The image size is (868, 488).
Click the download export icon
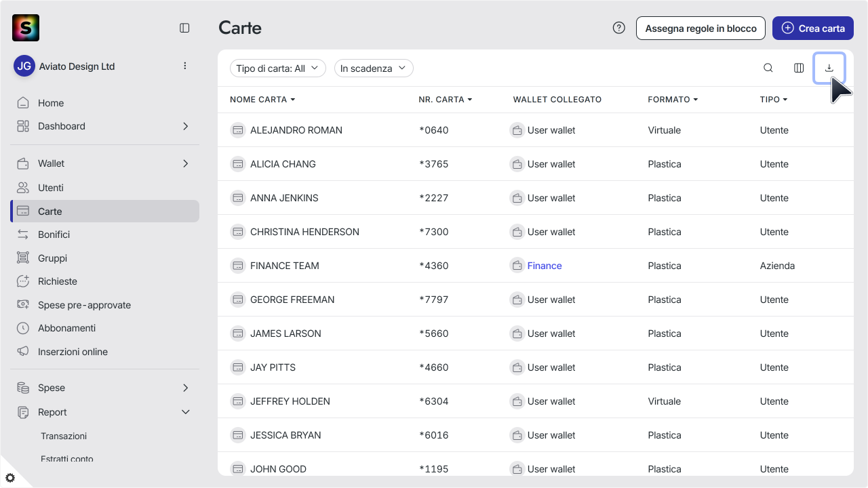[x=829, y=68]
